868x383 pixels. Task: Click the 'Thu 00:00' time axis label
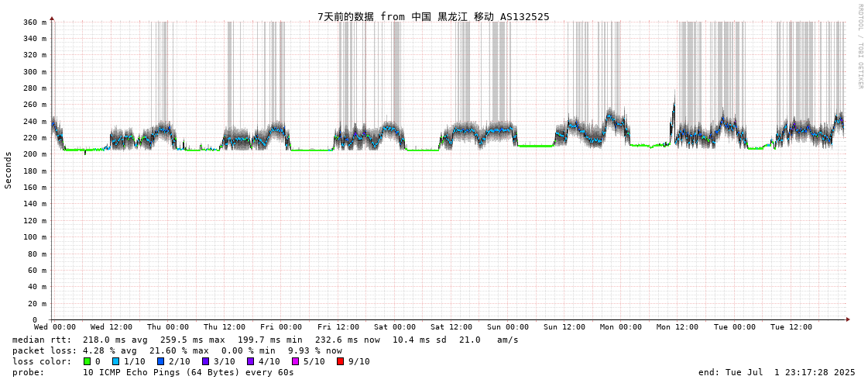(168, 327)
